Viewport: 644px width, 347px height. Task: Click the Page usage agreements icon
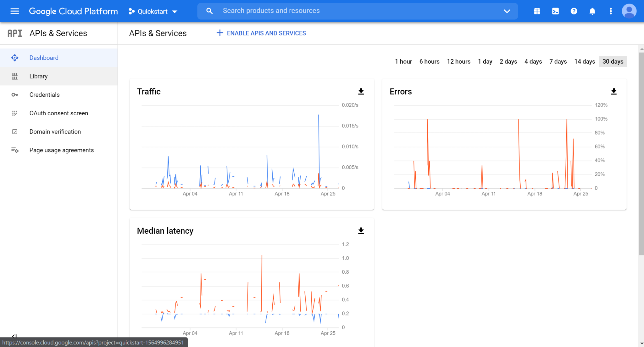tap(14, 150)
